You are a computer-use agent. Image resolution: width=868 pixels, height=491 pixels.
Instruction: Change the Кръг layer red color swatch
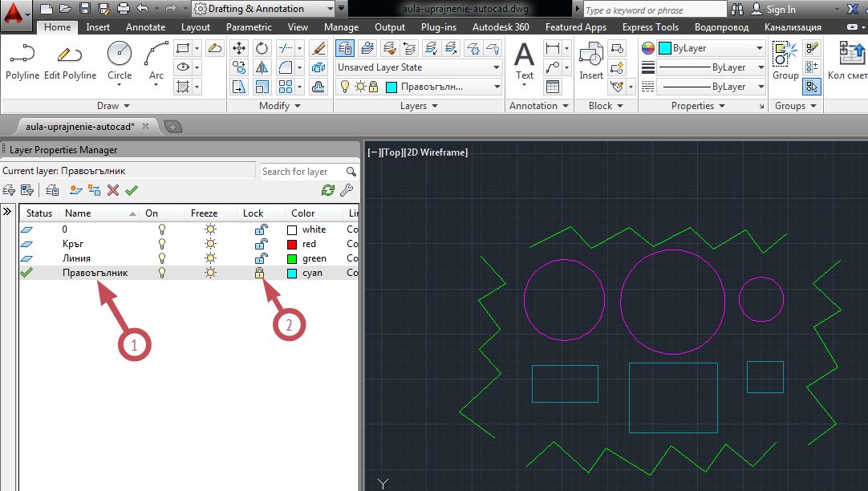pyautogui.click(x=292, y=244)
